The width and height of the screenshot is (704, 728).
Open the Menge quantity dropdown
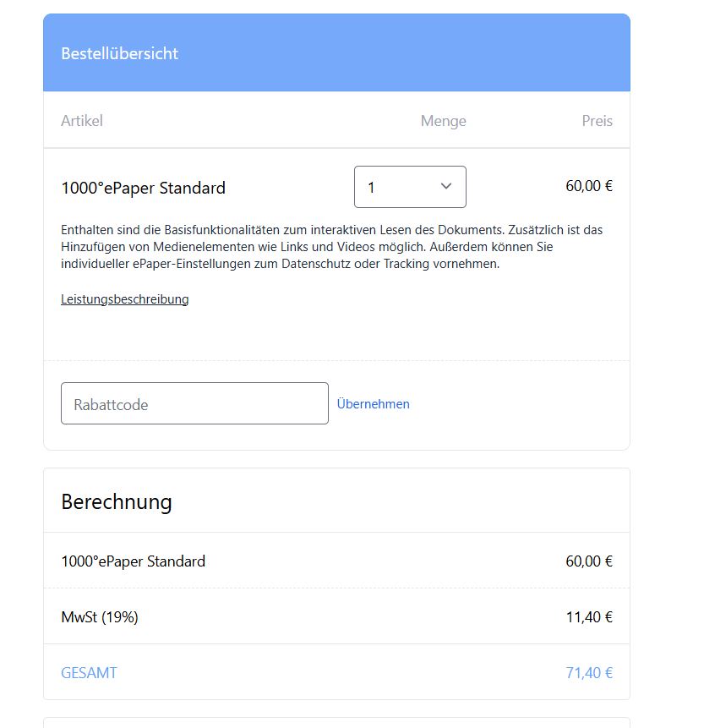410,187
